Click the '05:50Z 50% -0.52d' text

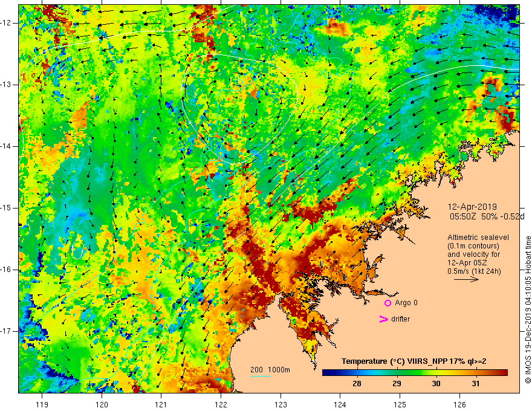487,217
